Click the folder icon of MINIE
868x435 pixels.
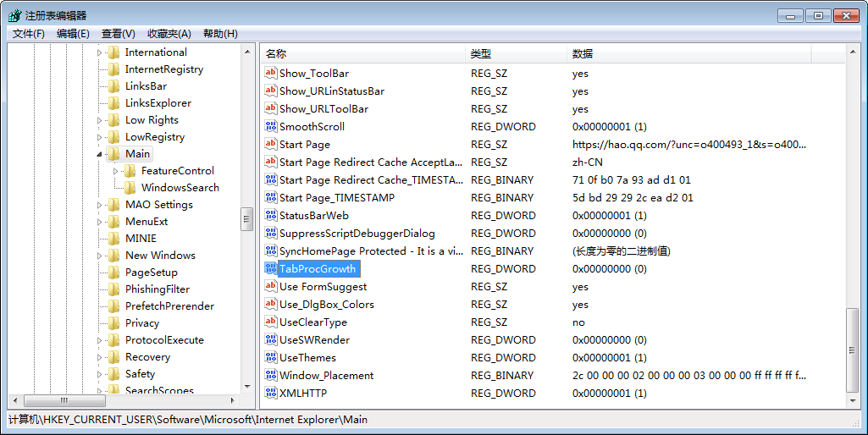coord(114,239)
